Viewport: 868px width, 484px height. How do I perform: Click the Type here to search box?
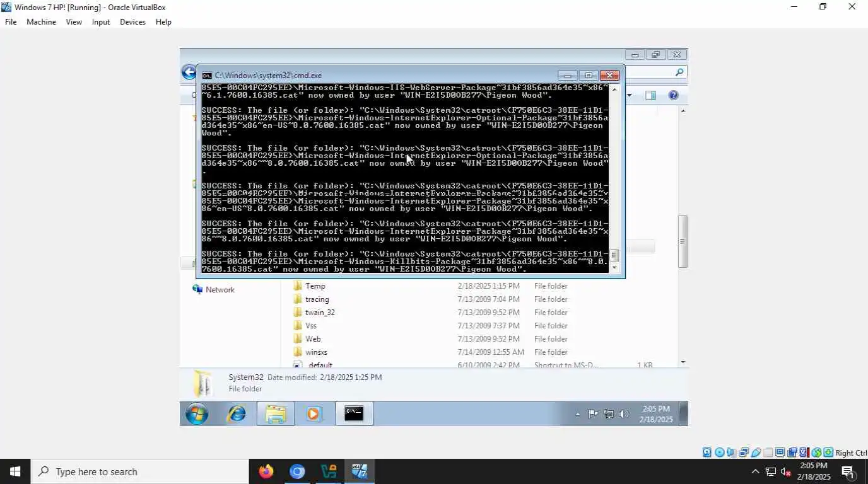[x=139, y=471]
